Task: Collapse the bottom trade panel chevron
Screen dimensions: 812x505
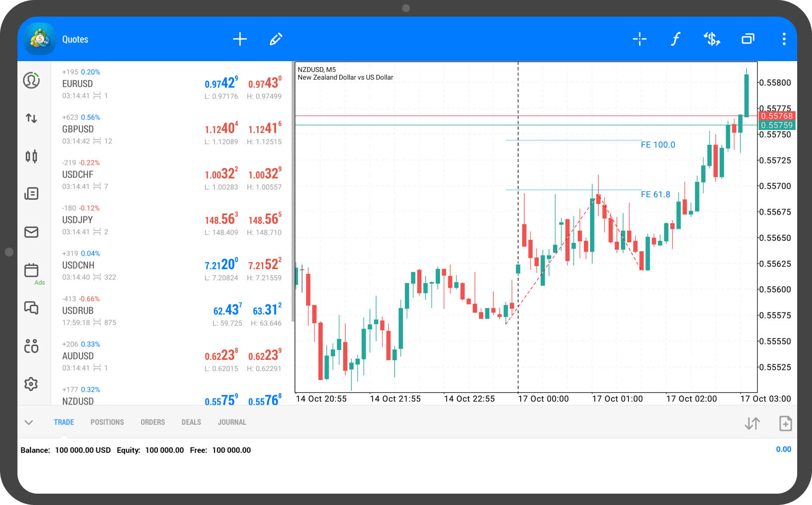Action: tap(29, 422)
